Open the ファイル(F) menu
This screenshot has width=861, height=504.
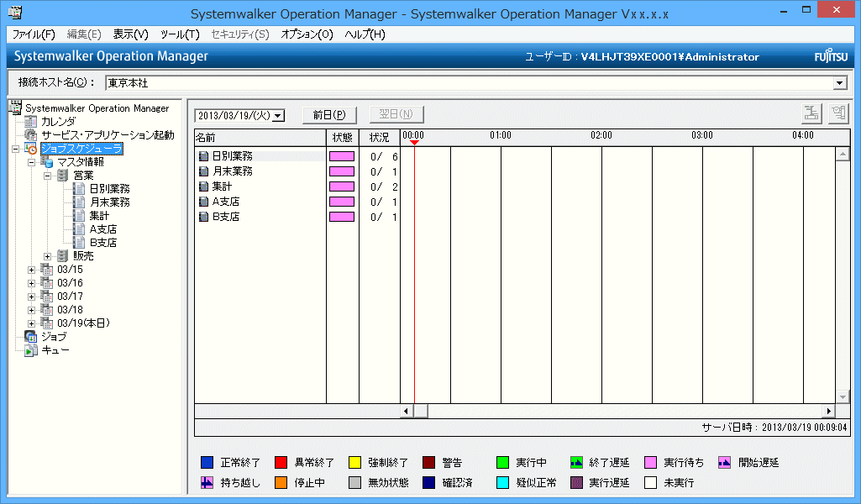pos(34,34)
